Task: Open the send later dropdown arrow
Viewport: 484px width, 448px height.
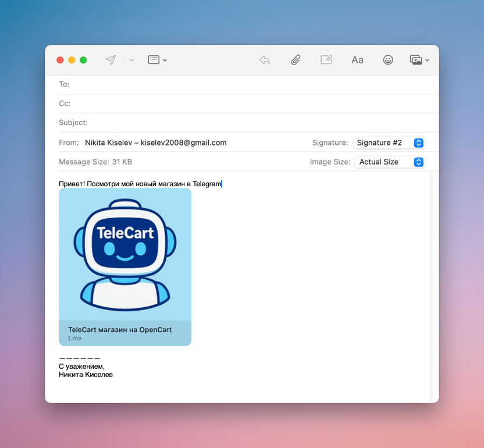Action: click(132, 60)
